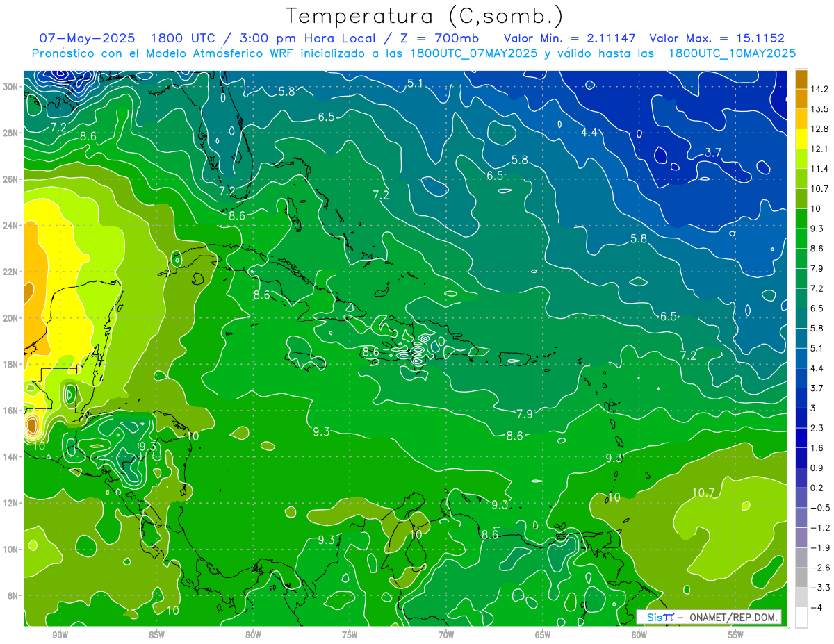
Task: Click the "-2.6" colorbar label
Action: (819, 568)
